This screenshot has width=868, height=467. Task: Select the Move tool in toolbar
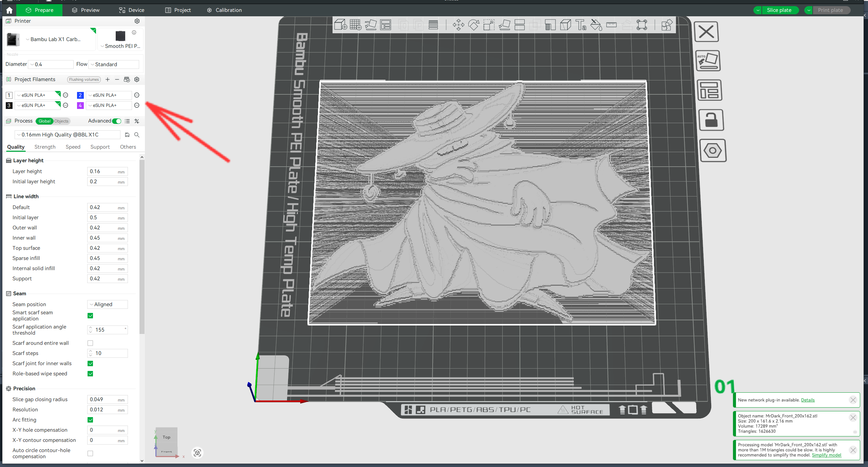click(x=458, y=25)
